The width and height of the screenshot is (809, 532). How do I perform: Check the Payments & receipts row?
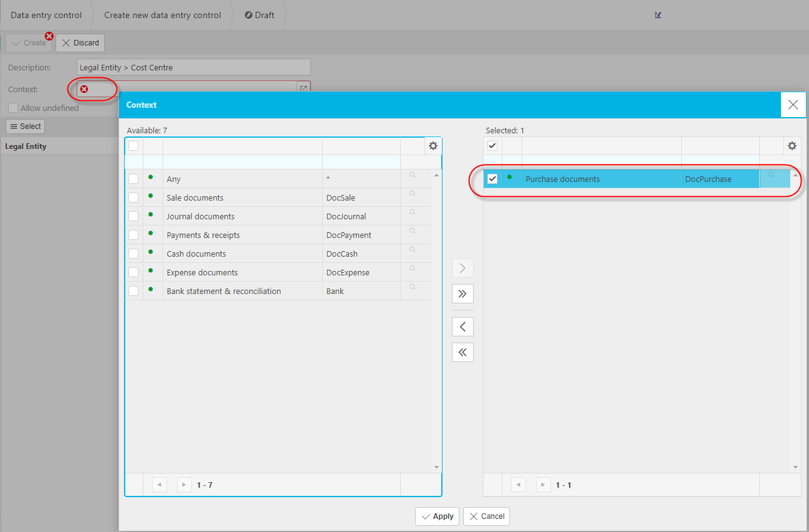[133, 235]
